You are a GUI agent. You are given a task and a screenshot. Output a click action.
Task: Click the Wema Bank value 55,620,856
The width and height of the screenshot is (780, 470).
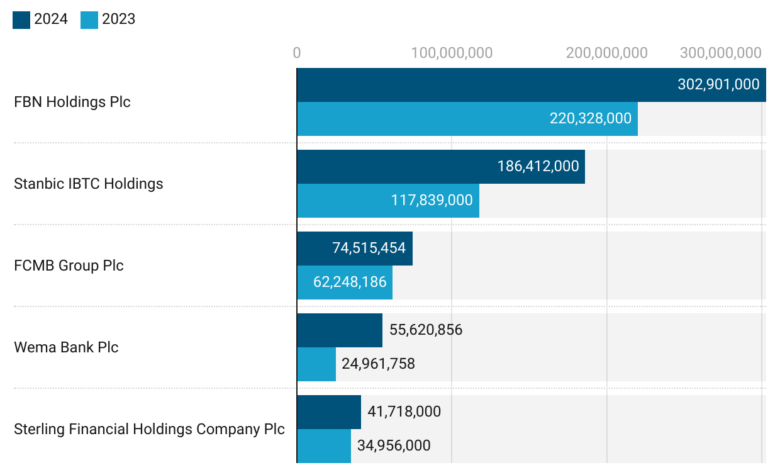click(x=426, y=330)
